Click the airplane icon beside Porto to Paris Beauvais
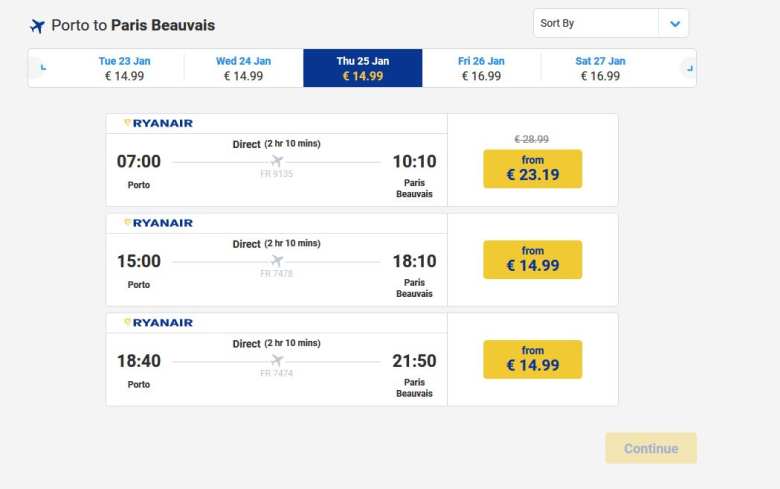 click(38, 26)
